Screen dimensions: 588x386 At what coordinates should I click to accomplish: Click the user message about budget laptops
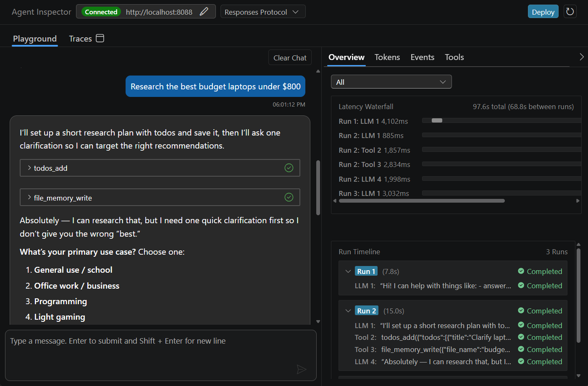click(215, 86)
